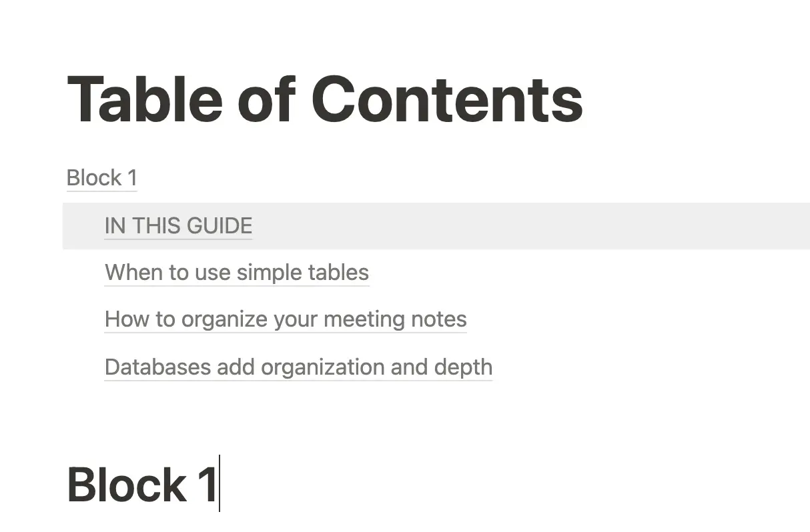
Task: Click the large "Block 1" heading
Action: point(142,485)
